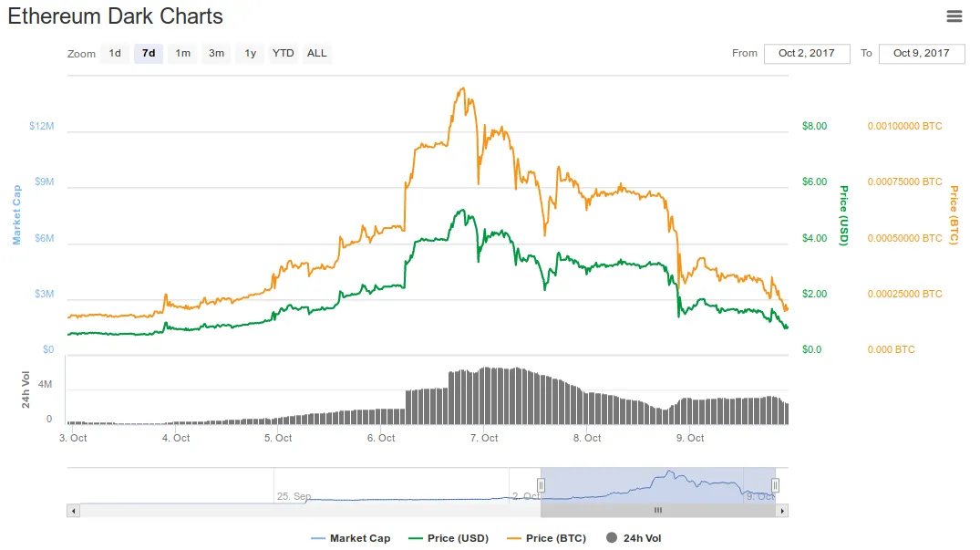
Task: Edit the From date field Oct 2, 2017
Action: [x=807, y=53]
